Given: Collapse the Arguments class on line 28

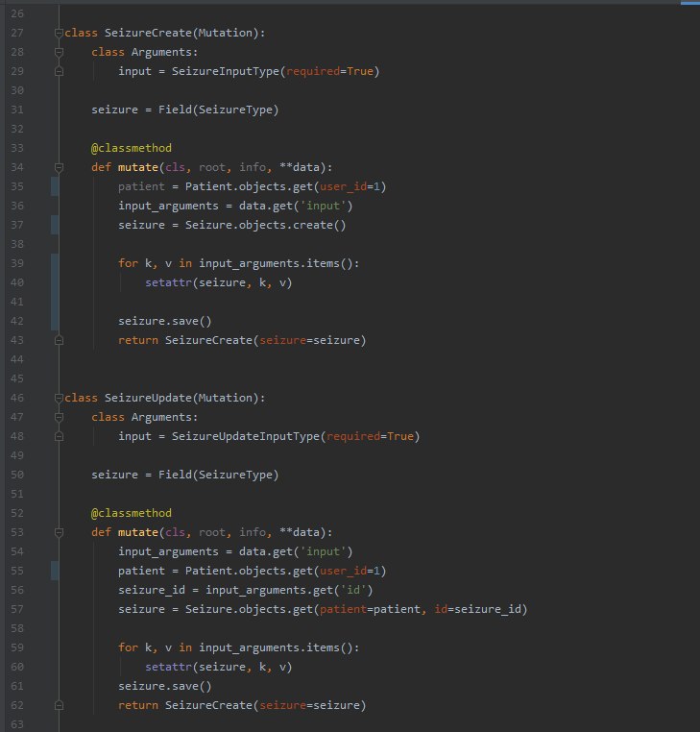Looking at the screenshot, I should click(x=59, y=52).
